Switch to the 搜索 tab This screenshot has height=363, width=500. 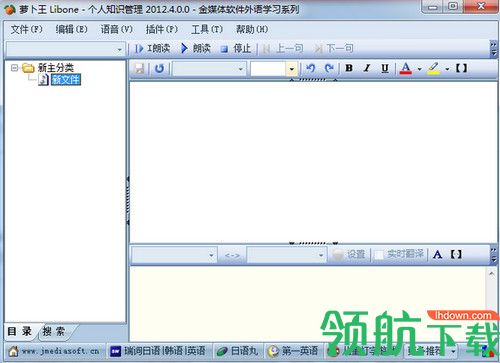point(54,331)
